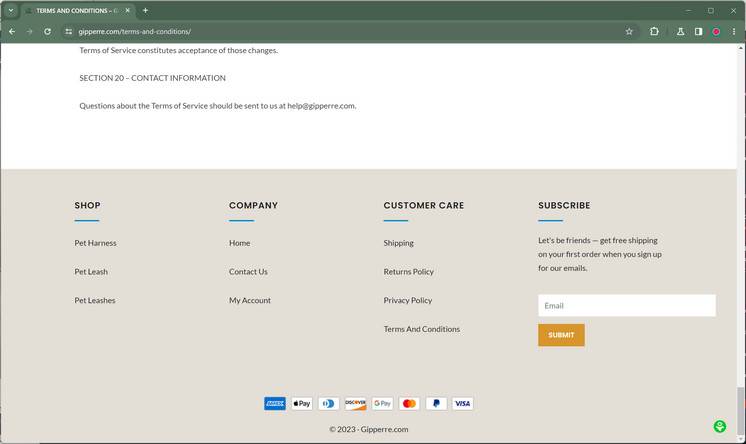Click the PayPal payment icon
Image resolution: width=746 pixels, height=444 pixels.
(436, 404)
